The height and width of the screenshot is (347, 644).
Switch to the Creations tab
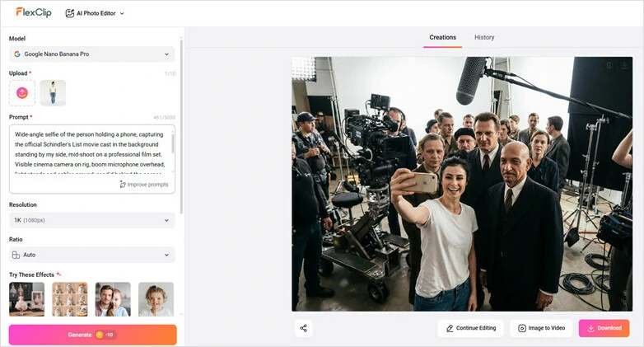[443, 37]
